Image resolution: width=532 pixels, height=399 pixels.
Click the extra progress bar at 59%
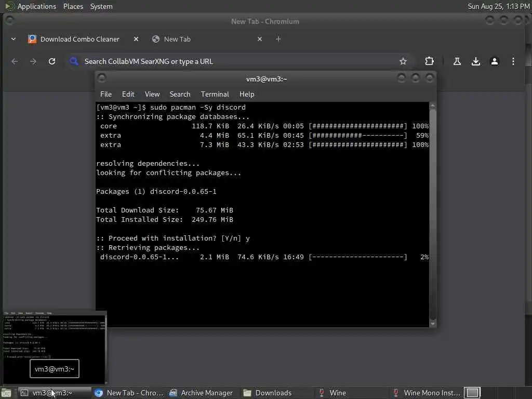(x=358, y=136)
